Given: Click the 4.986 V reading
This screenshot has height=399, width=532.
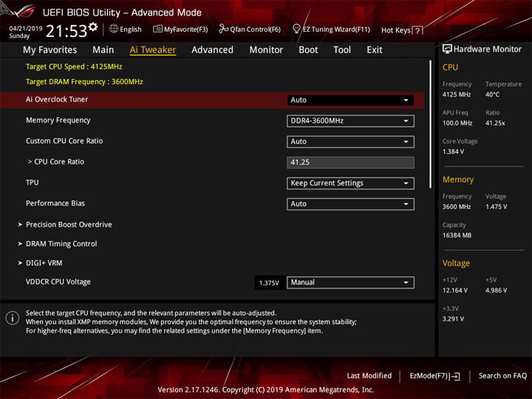Looking at the screenshot, I should point(496,290).
